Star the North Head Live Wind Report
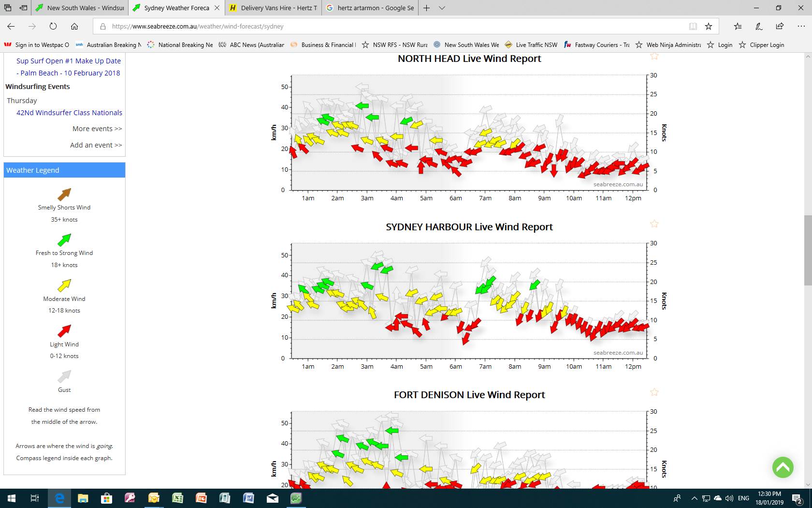Viewport: 812px width, 508px height. coord(654,56)
